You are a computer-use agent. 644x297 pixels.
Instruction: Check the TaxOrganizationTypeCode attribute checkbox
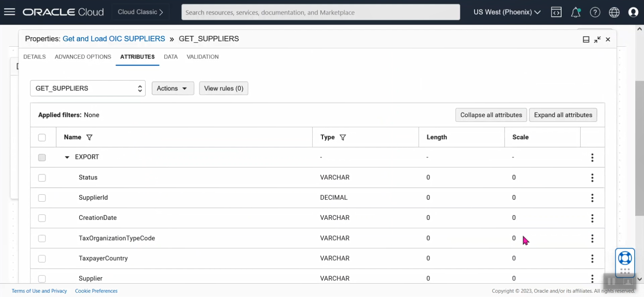tap(42, 238)
